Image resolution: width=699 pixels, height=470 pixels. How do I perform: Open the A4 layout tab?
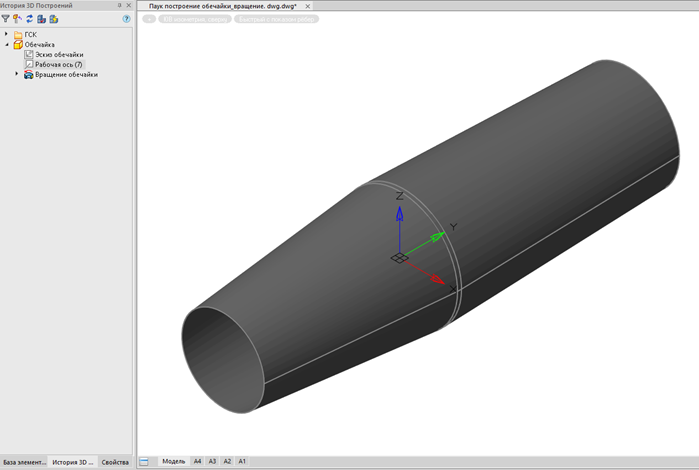click(x=197, y=461)
